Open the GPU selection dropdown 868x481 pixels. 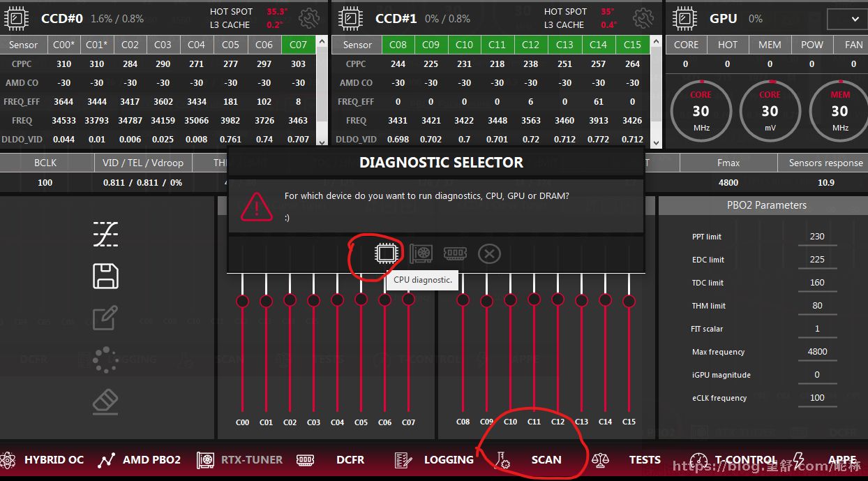click(x=847, y=19)
